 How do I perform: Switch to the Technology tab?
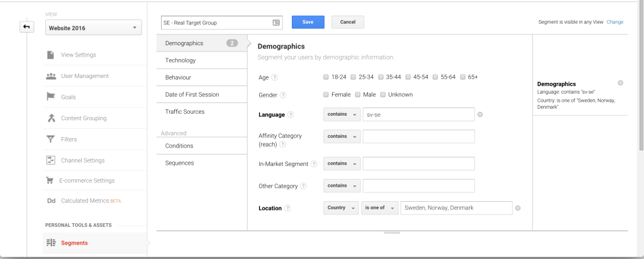(202, 60)
